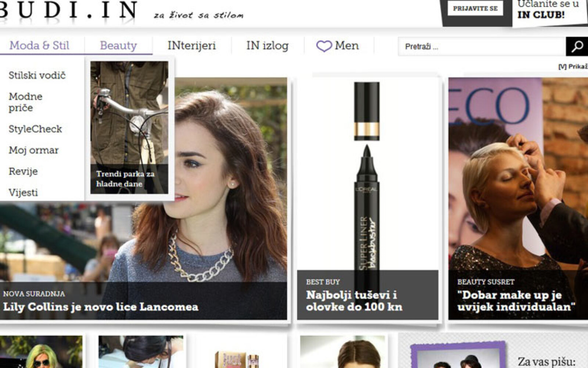The width and height of the screenshot is (588, 368).
Task: Go to the INterijeri section
Action: point(191,46)
